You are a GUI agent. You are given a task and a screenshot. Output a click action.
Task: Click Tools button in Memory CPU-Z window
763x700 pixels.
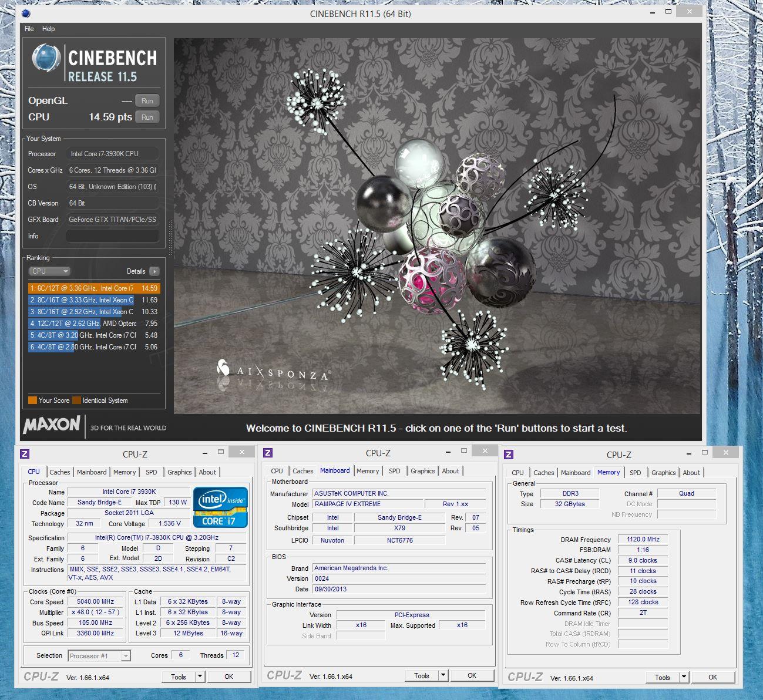[663, 677]
